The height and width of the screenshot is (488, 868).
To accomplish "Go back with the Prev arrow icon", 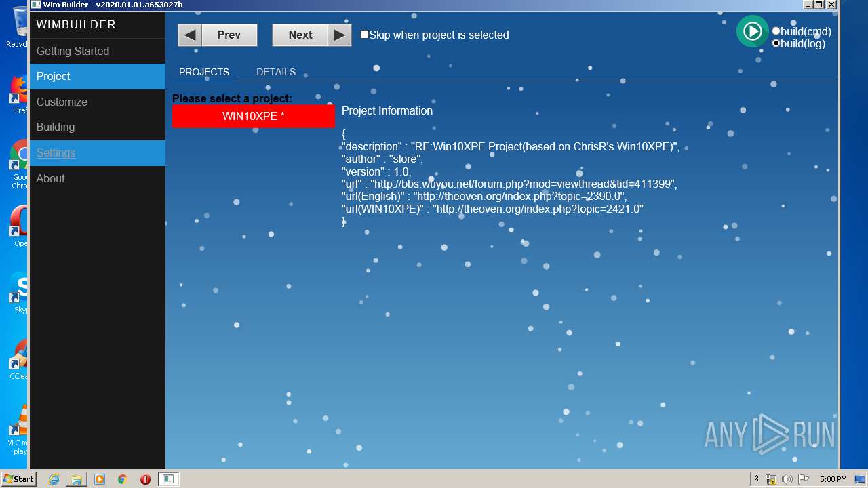I will [x=190, y=35].
